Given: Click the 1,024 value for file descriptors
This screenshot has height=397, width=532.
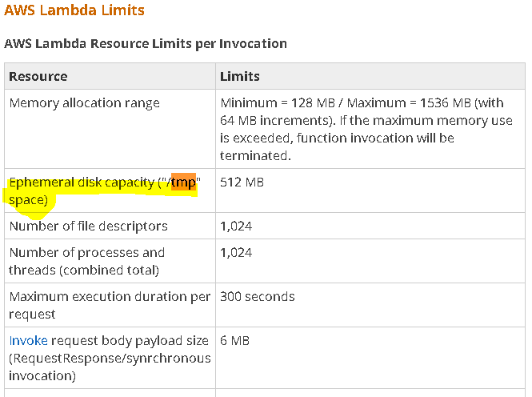Looking at the screenshot, I should point(236,227).
